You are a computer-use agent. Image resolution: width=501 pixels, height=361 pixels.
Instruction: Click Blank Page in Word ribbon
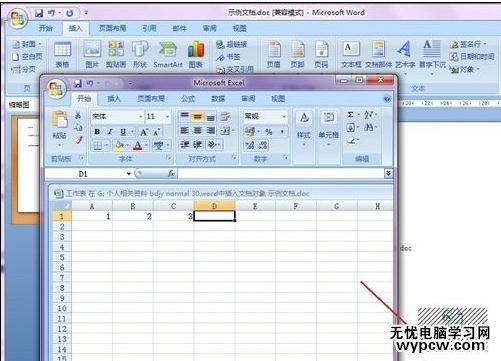[x=28, y=57]
